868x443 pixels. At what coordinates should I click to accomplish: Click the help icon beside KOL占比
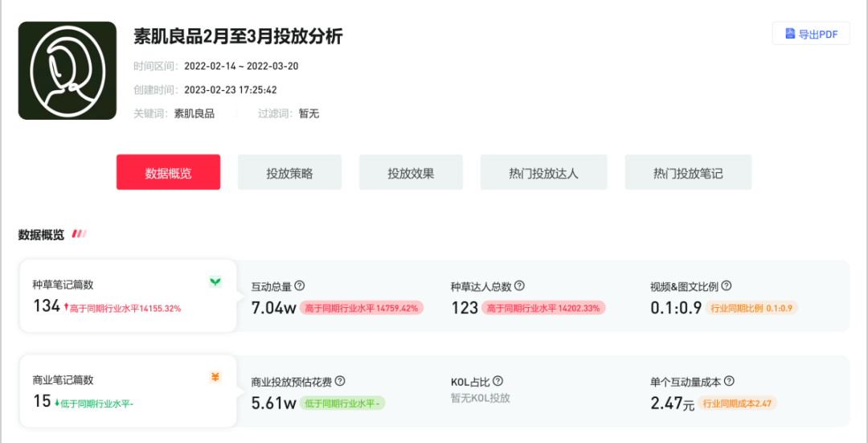(497, 382)
